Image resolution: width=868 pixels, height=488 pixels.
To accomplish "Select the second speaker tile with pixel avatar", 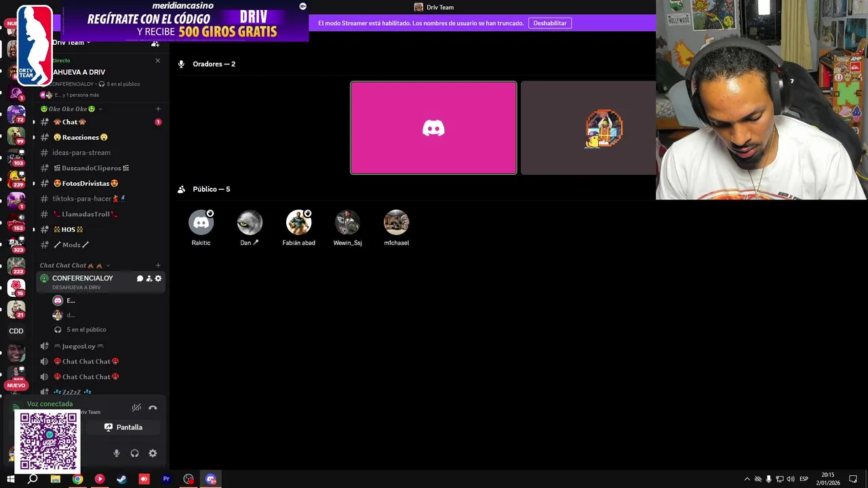I will point(589,128).
